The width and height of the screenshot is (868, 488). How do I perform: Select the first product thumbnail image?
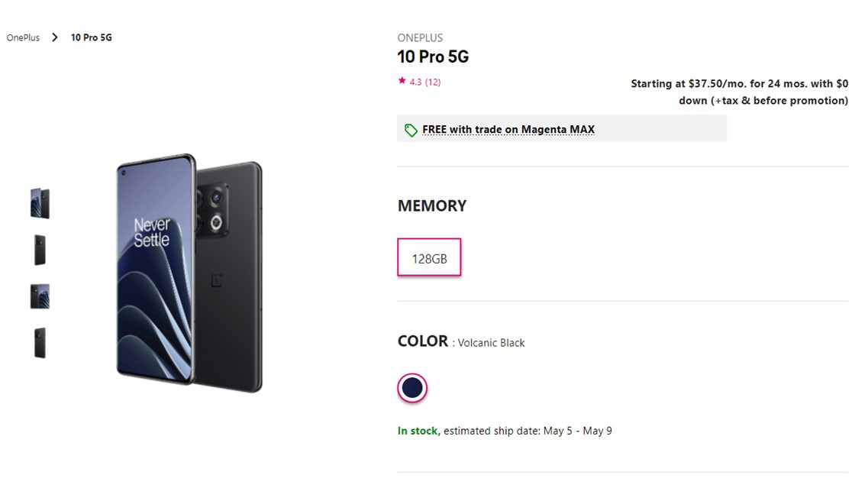pos(40,204)
